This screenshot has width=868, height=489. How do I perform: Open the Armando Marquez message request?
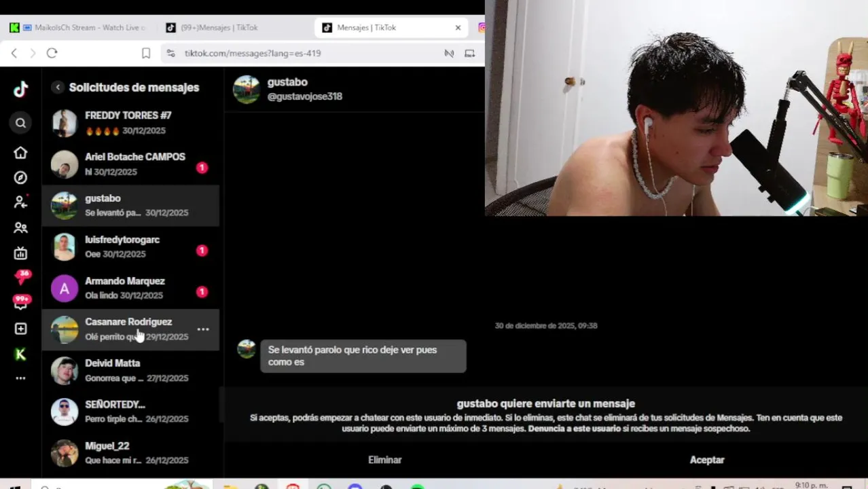[x=130, y=288]
